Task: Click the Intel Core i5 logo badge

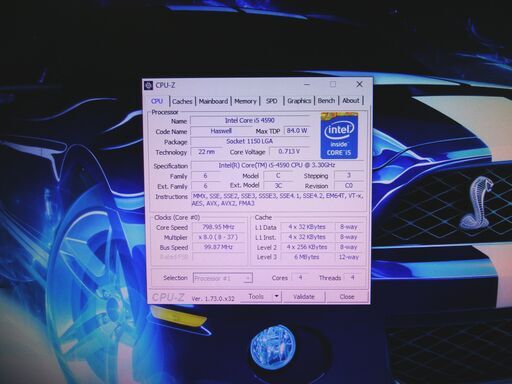Action: point(339,136)
